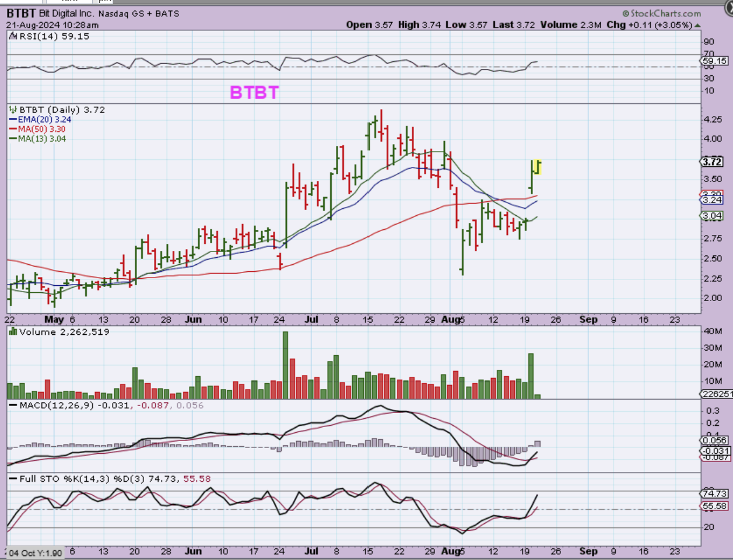Click the May label on the price chart date axis
Image resolution: width=733 pixels, height=560 pixels.
(54, 320)
